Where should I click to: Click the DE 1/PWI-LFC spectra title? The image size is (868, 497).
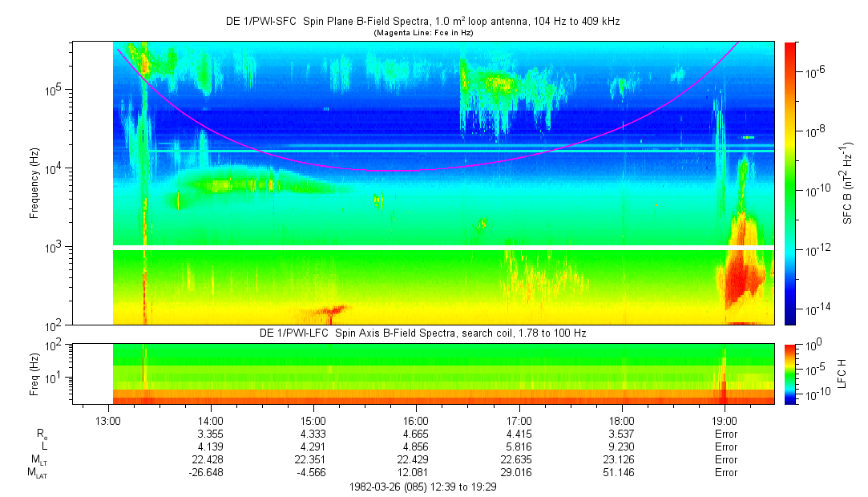coord(423,333)
